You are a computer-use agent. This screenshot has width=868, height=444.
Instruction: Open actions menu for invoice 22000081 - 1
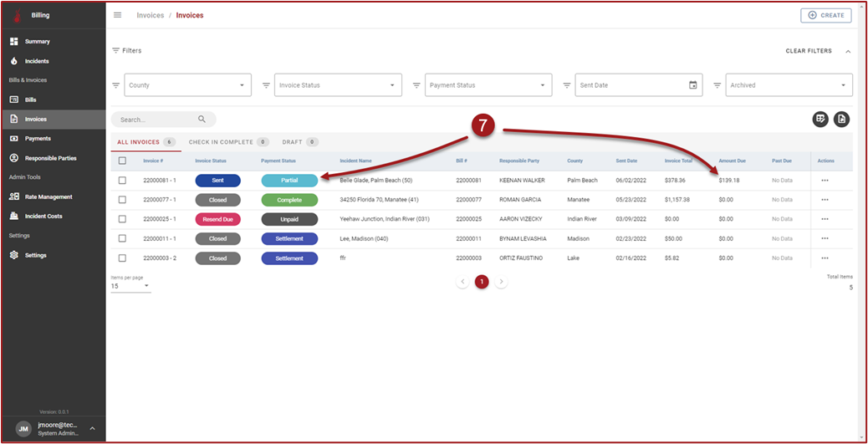825,180
